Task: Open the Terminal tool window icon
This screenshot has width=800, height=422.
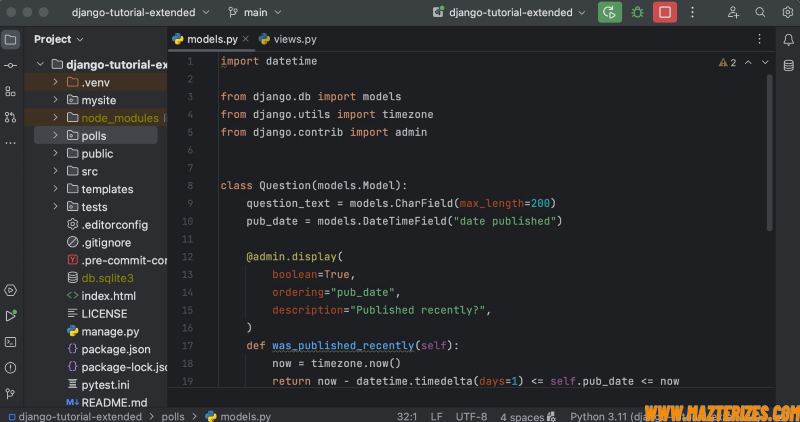Action: 10,342
